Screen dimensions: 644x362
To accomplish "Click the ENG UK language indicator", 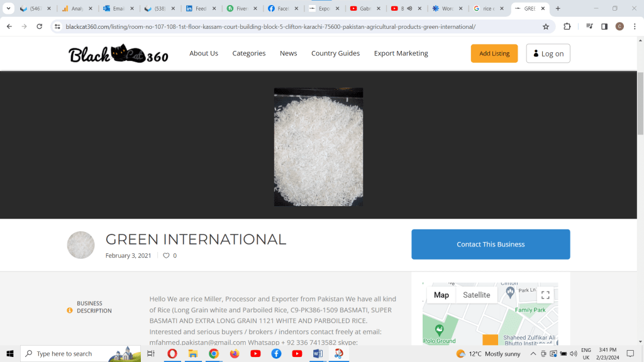I will [586, 353].
